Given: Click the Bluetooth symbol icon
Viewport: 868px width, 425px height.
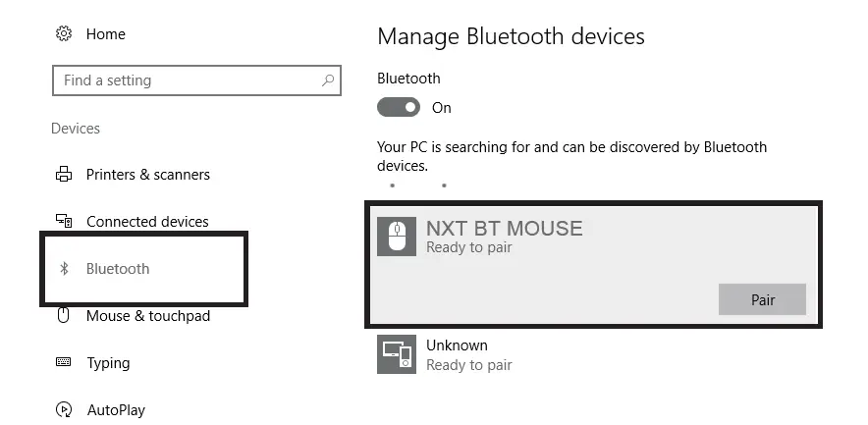Looking at the screenshot, I should (64, 269).
